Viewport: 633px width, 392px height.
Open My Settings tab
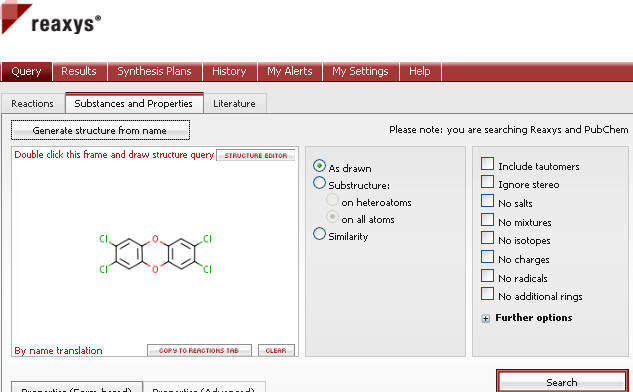360,71
